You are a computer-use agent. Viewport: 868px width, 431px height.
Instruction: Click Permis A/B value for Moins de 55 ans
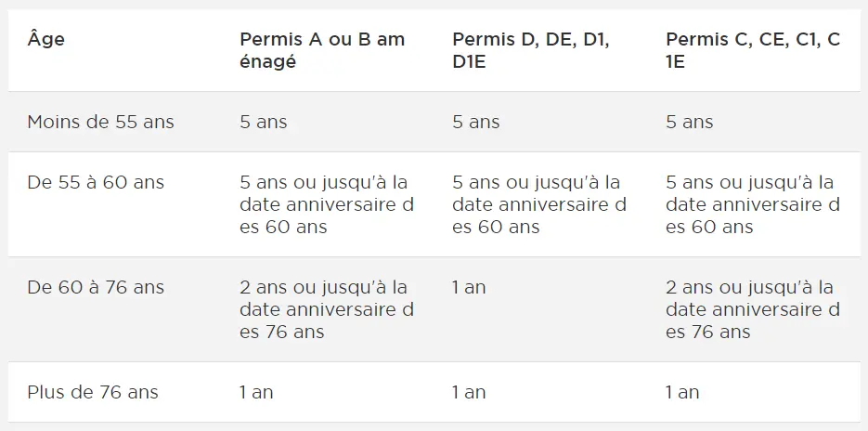pos(264,122)
